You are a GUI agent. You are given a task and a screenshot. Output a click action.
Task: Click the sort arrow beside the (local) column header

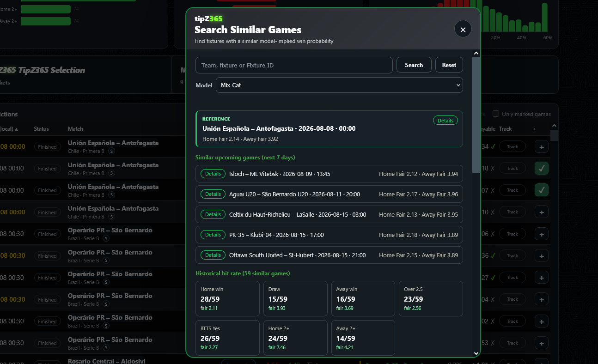tap(17, 129)
